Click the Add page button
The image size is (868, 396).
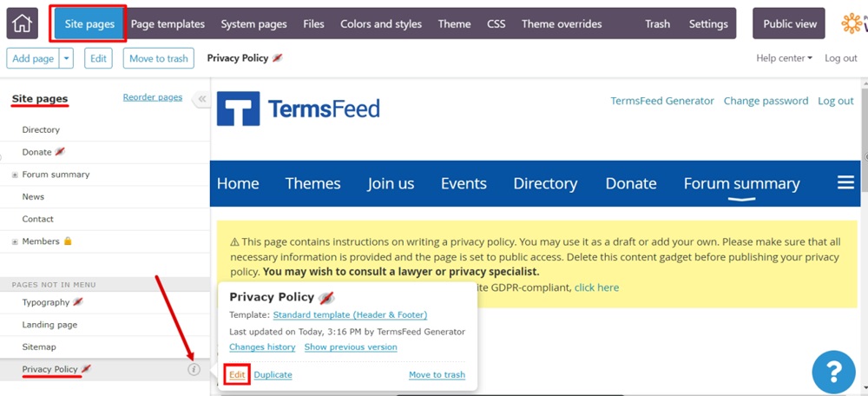33,58
